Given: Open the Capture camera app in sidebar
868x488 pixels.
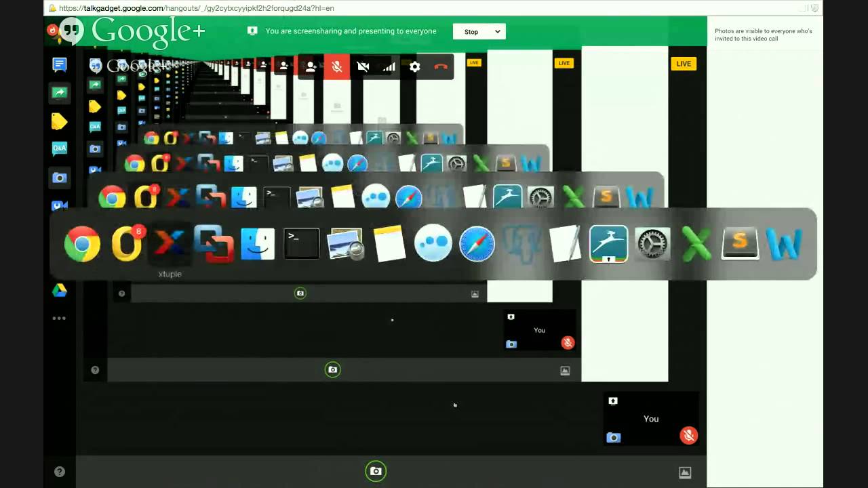Looking at the screenshot, I should click(x=60, y=178).
